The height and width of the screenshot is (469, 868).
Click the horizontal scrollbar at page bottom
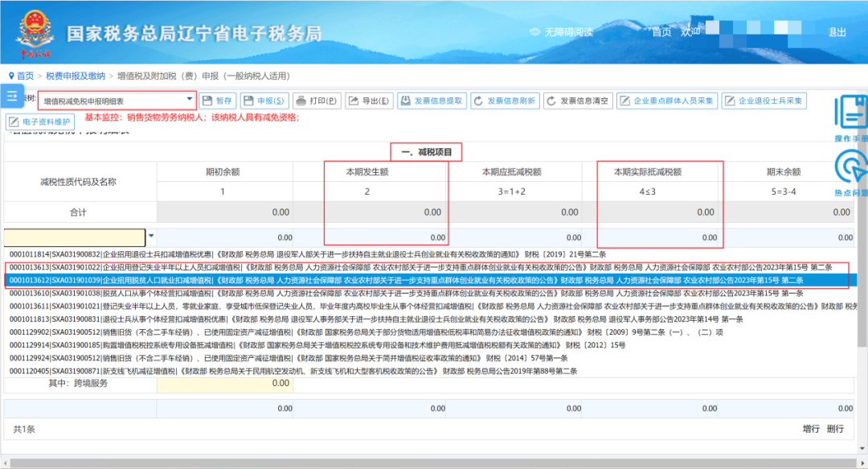pos(433,463)
